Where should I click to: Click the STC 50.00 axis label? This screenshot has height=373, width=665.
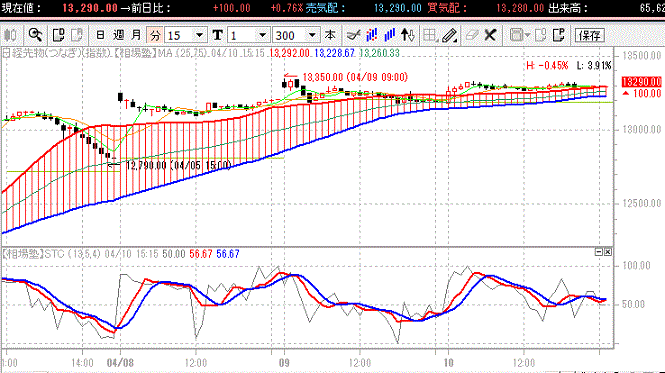[x=633, y=304]
